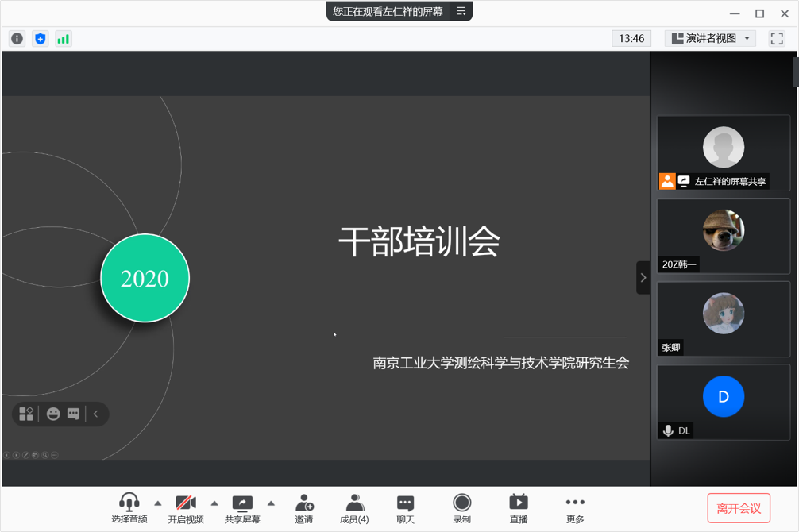Open live streaming options

click(x=519, y=508)
